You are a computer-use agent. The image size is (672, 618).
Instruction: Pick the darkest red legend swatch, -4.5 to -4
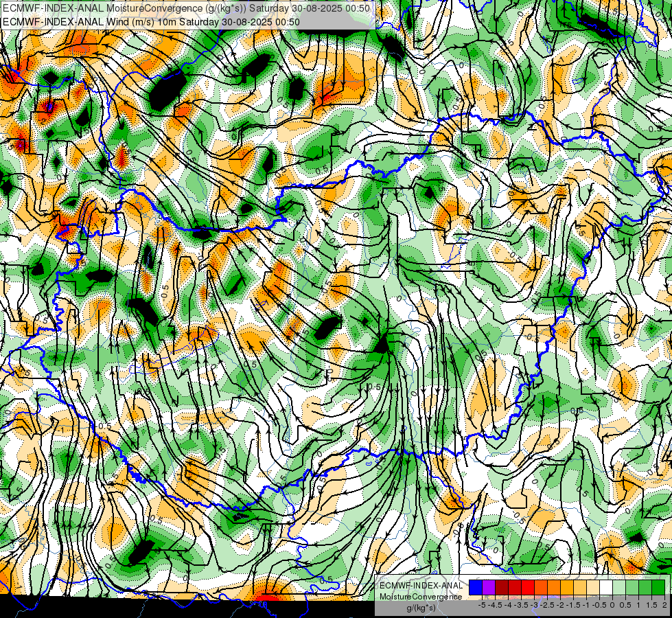(x=502, y=587)
